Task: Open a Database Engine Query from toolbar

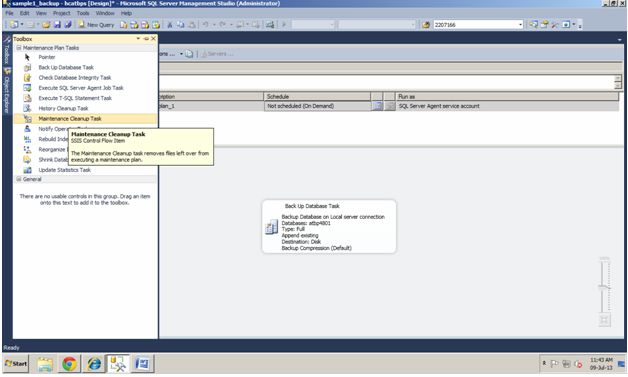Action: coord(124,25)
